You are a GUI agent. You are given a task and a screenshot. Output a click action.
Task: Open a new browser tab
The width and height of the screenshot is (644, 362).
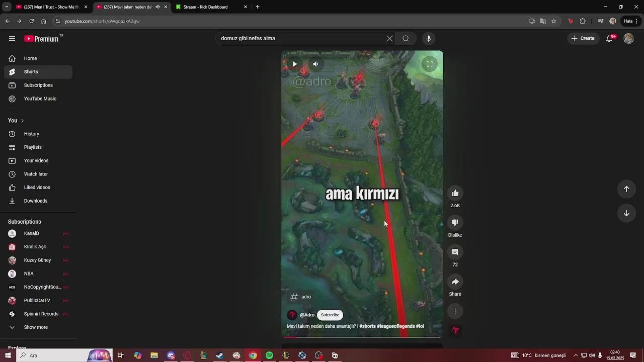click(x=258, y=7)
